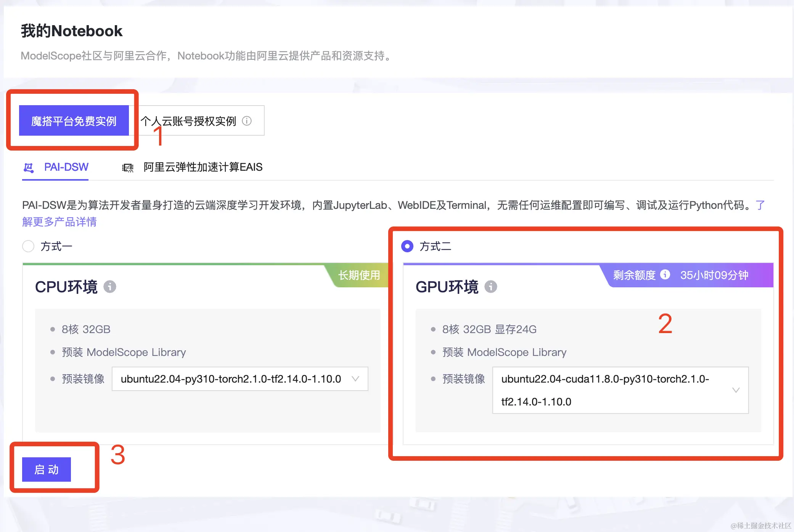Switch to the 魔搭平台免费实例 tab

(x=74, y=121)
